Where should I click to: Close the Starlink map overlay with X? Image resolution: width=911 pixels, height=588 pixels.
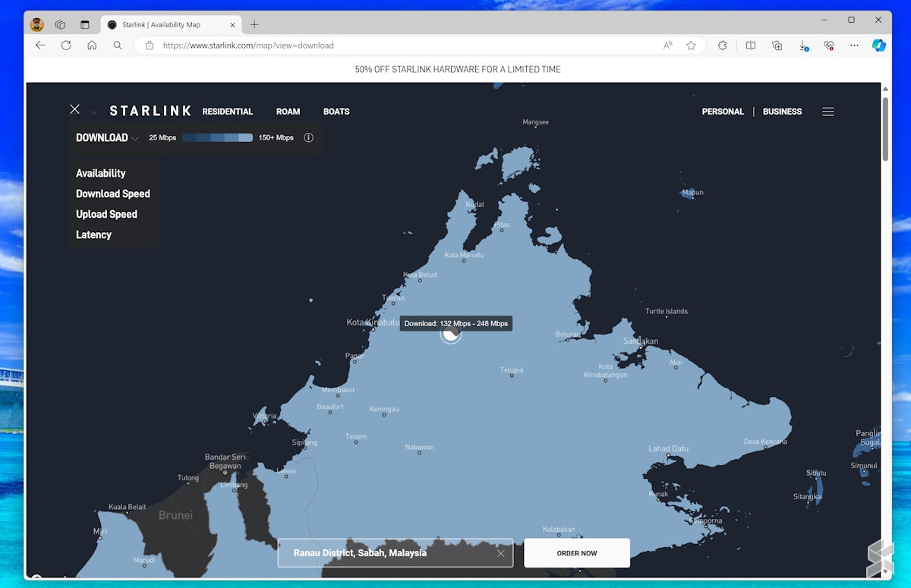74,109
